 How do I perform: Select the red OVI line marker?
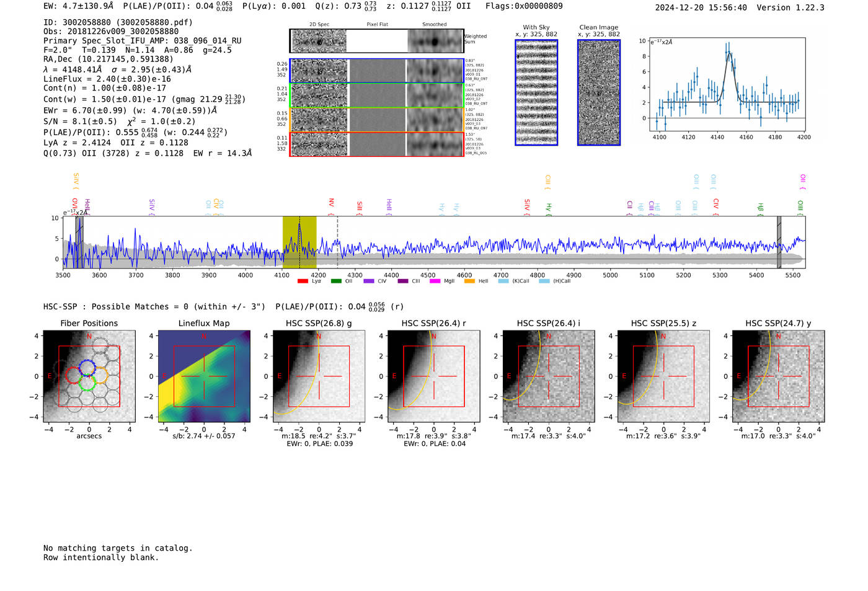[x=75, y=207]
